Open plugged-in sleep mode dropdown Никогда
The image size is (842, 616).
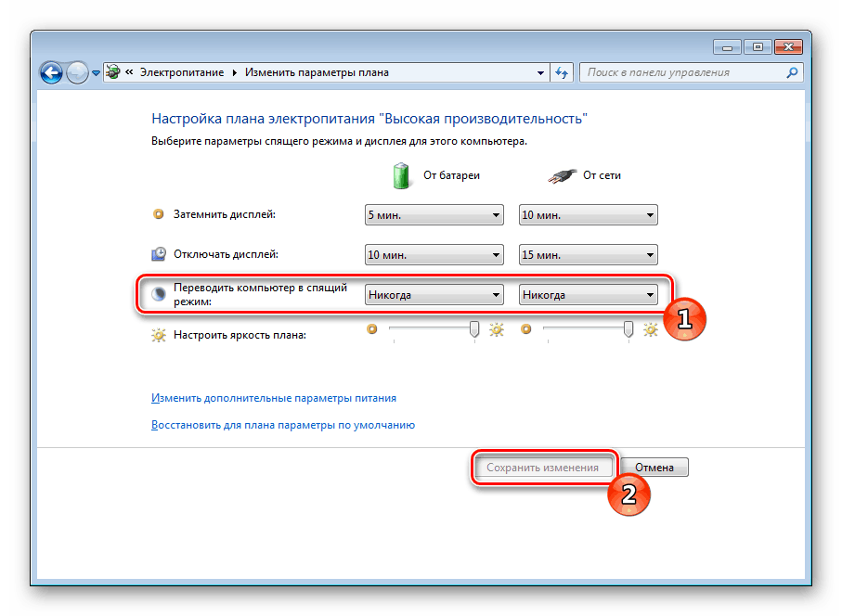tap(588, 295)
